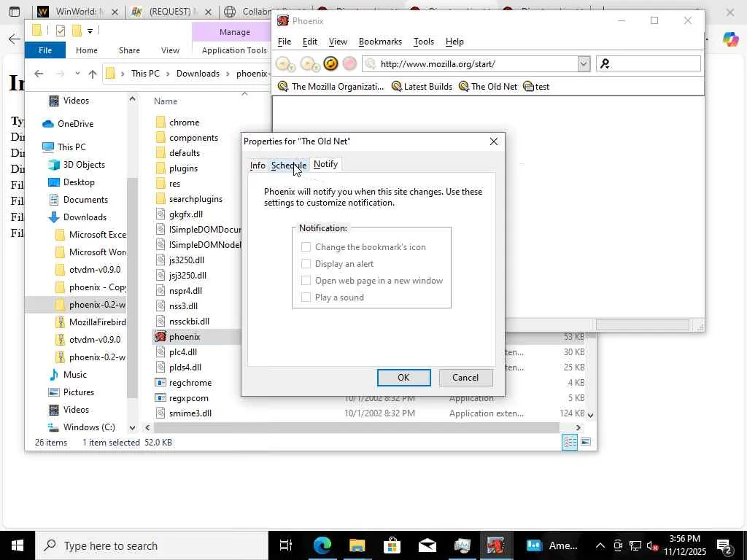Open File Explorer from taskbar
747x560 pixels.
[x=357, y=545]
